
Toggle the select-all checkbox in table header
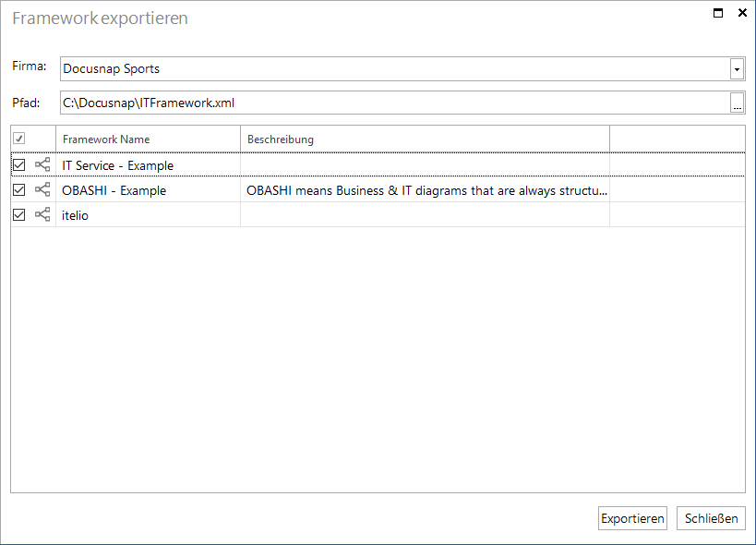(18, 139)
